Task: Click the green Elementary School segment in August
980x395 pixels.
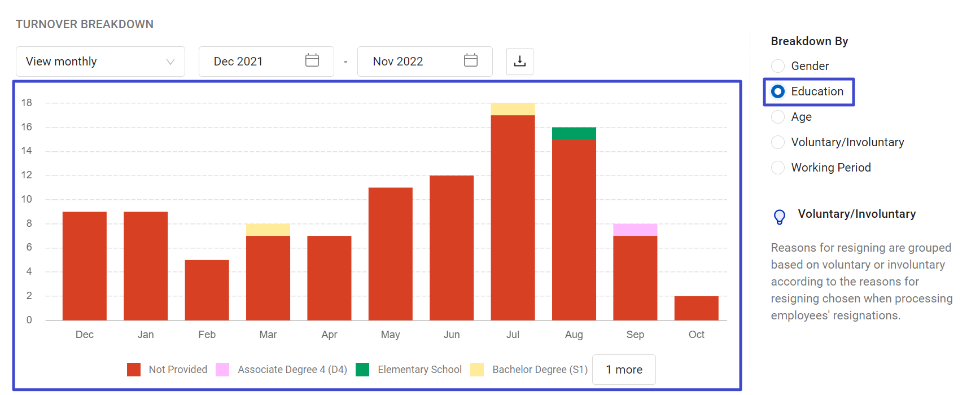Action: pos(574,133)
